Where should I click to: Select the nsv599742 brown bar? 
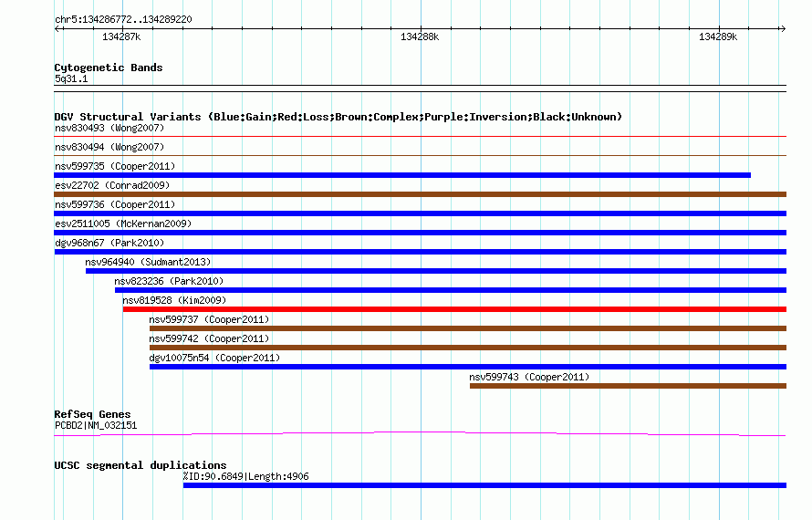click(x=468, y=348)
